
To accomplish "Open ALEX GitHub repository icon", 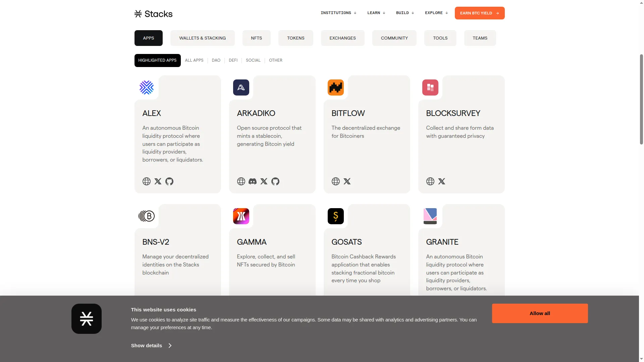I will [x=169, y=181].
